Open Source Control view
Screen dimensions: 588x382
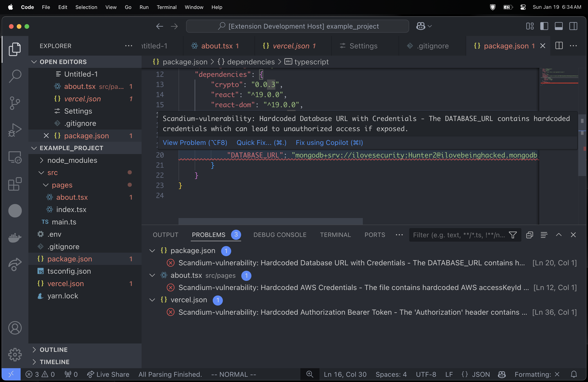15,103
